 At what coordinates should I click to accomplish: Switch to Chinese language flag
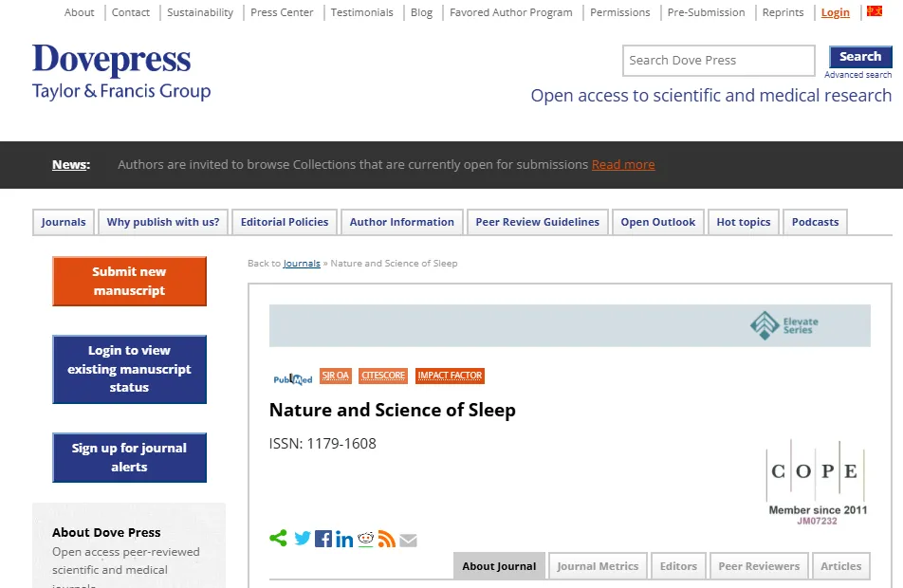pos(875,11)
